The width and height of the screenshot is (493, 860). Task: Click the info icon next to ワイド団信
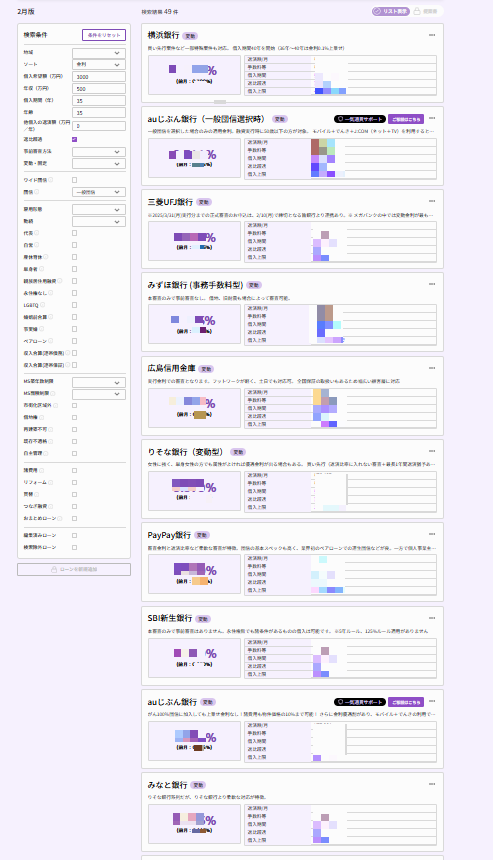coord(50,180)
